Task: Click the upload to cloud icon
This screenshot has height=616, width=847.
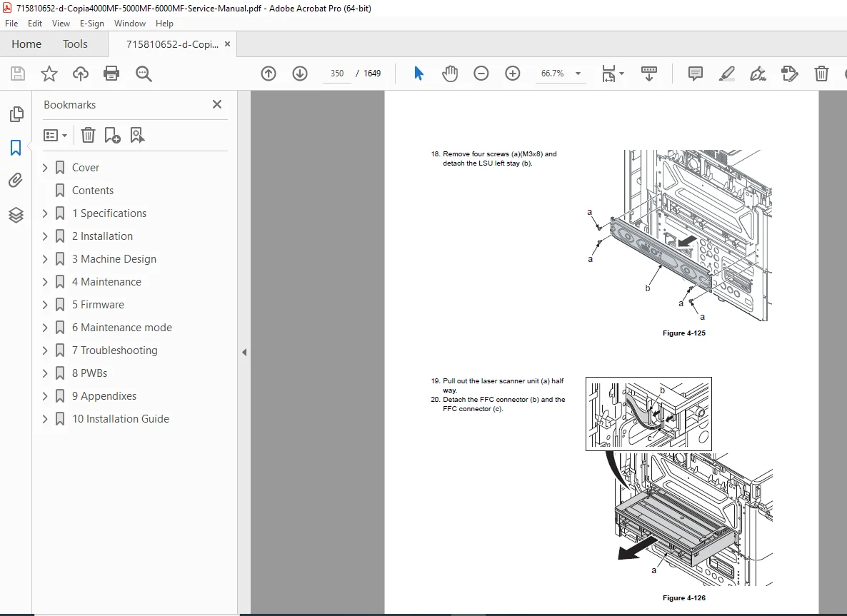Action: click(81, 74)
